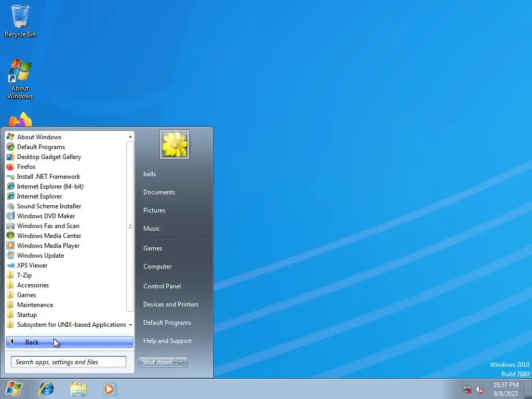Click the Firefox desktop icon behind the Start menu
Image resolution: width=532 pixels, height=399 pixels.
[20, 119]
